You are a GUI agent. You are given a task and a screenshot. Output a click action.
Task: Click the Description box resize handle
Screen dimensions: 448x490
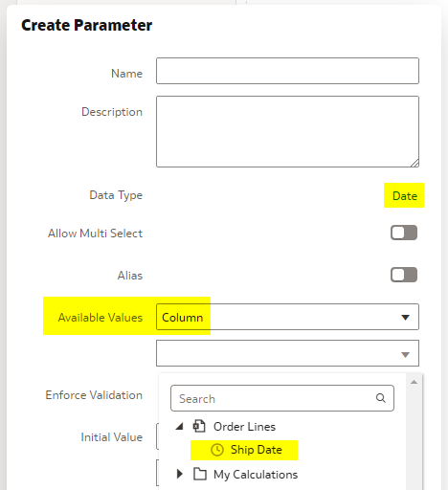click(414, 163)
